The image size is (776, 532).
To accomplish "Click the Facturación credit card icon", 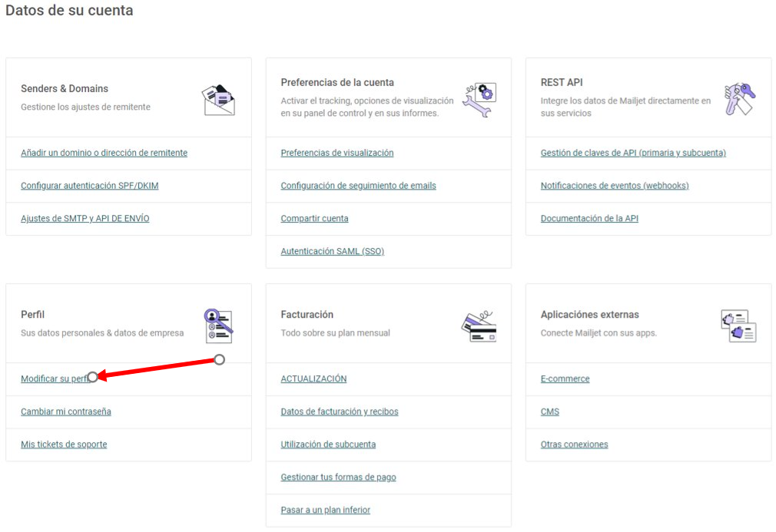I will pos(479,326).
